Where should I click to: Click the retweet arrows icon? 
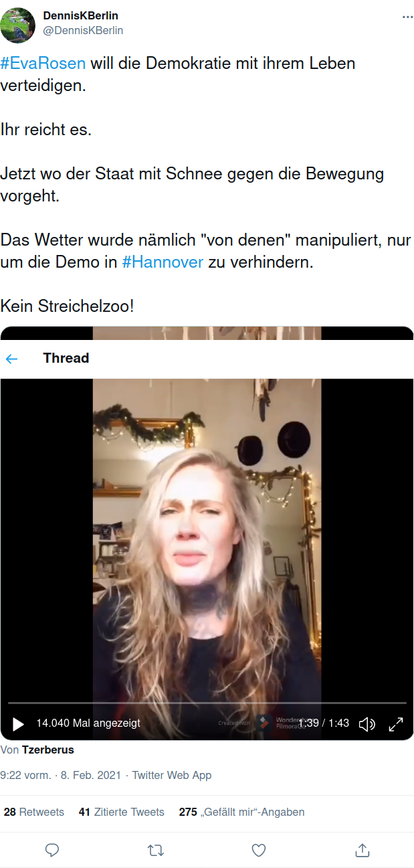pos(155,850)
